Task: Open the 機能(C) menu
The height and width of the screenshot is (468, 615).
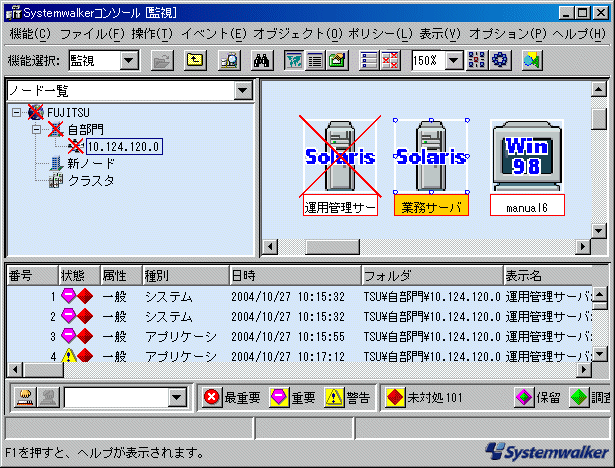Action: click(x=30, y=34)
